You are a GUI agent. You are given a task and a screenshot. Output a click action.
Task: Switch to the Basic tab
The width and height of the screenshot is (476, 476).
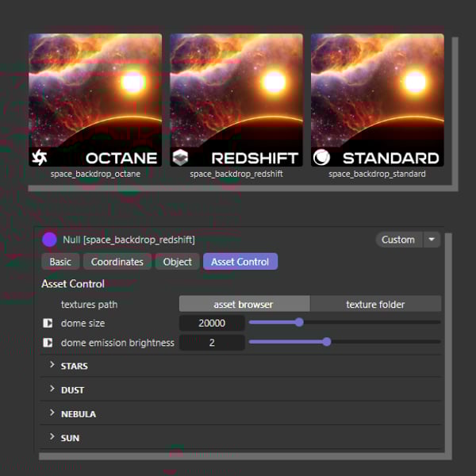tap(60, 262)
